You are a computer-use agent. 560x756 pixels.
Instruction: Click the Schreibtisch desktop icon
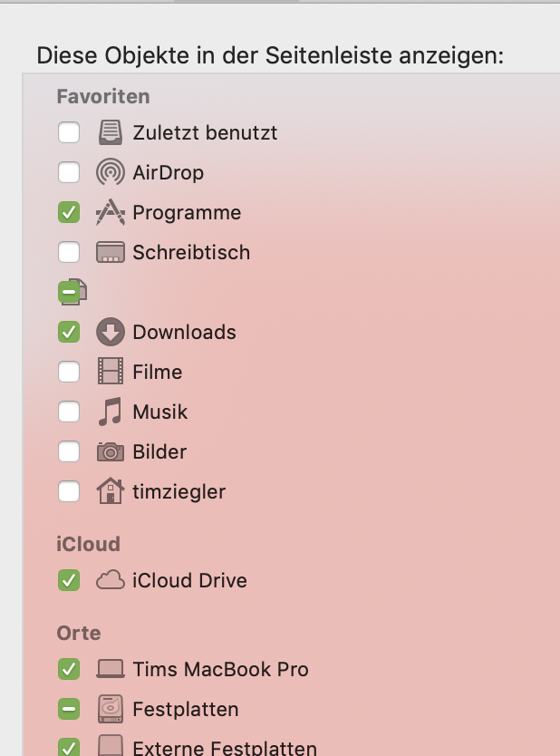click(111, 252)
